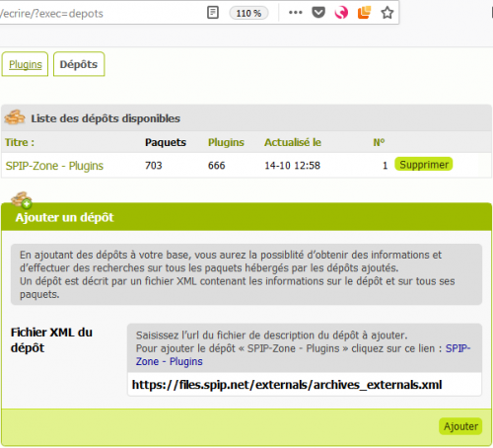This screenshot has width=493, height=448.
Task: Click the depot icon beside list title
Action: tap(15, 117)
